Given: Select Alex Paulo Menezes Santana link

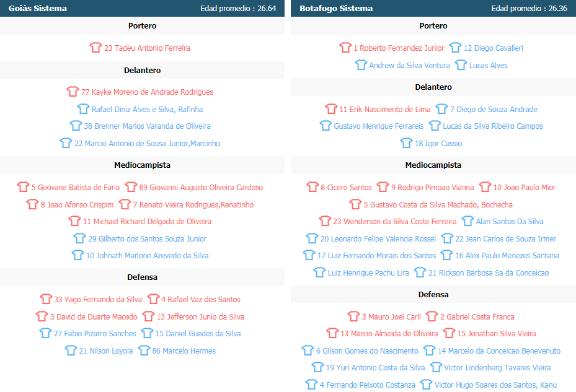Looking at the screenshot, I should [507, 256].
